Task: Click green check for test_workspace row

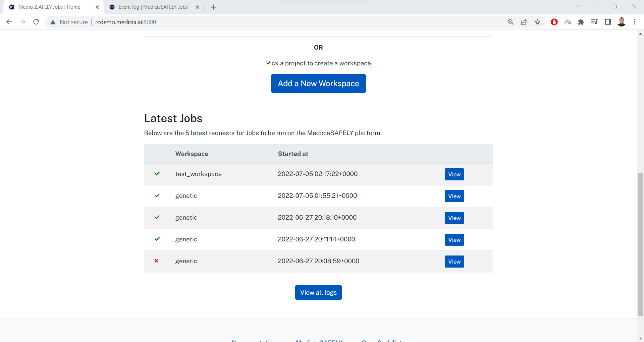Action: [x=157, y=174]
